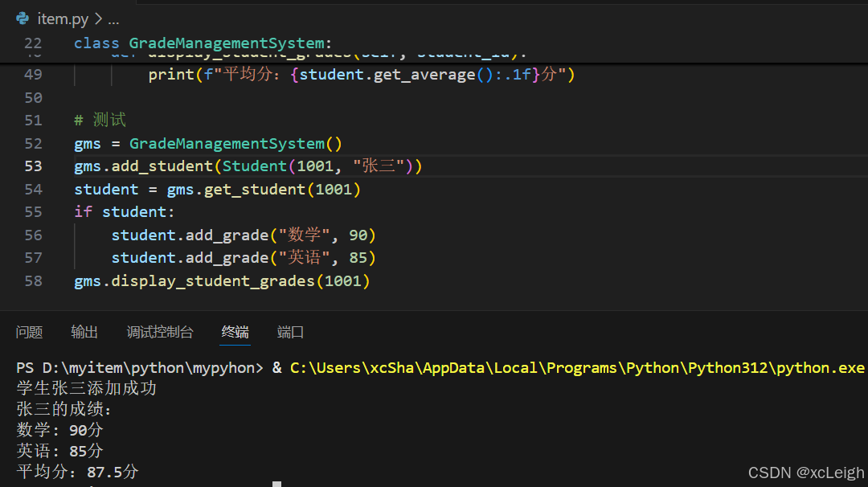Click the '# 测试' comment line
The width and height of the screenshot is (868, 487).
coord(100,120)
